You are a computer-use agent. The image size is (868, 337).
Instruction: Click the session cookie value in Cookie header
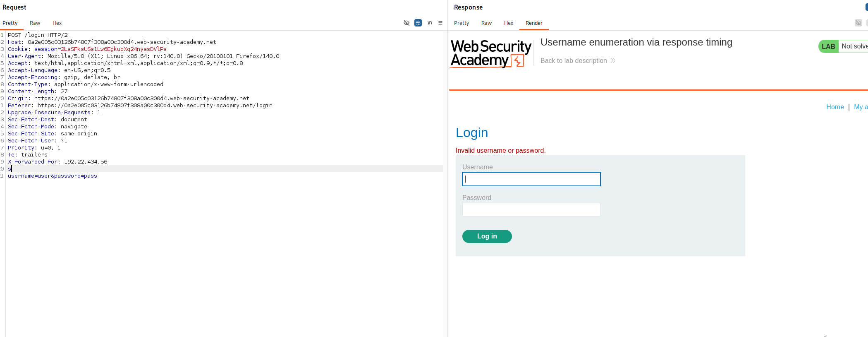[x=114, y=49]
